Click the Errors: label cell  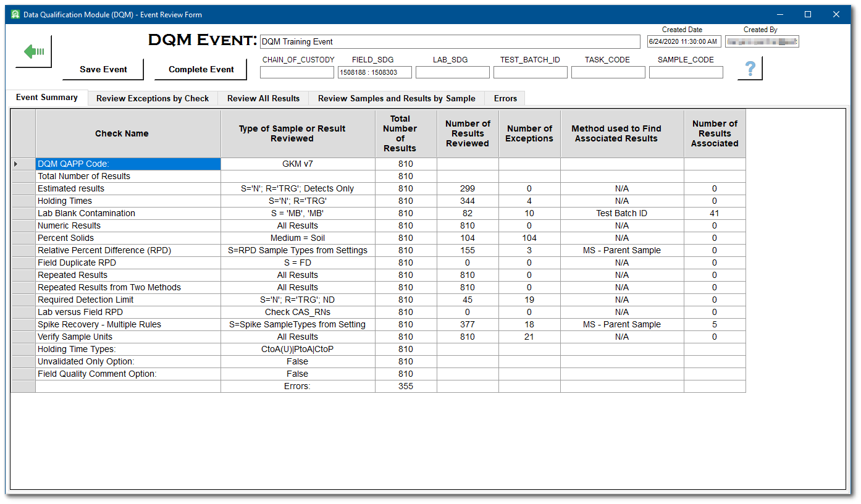tap(298, 386)
